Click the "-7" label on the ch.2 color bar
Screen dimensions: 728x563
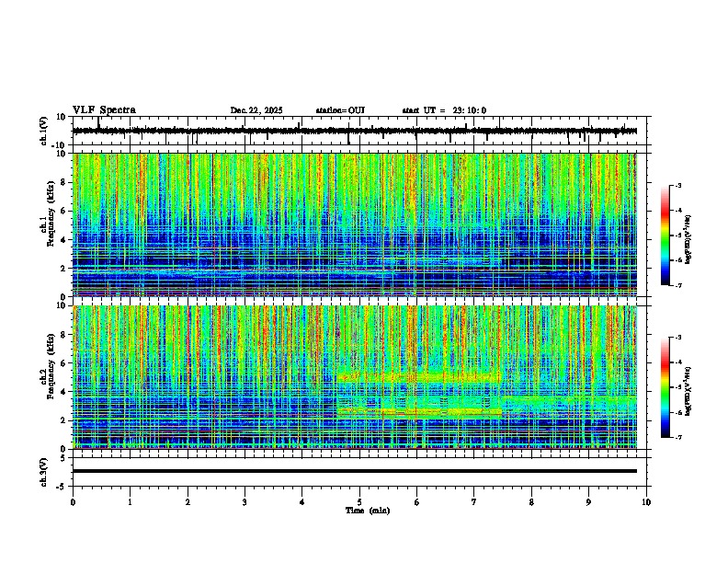pos(678,437)
